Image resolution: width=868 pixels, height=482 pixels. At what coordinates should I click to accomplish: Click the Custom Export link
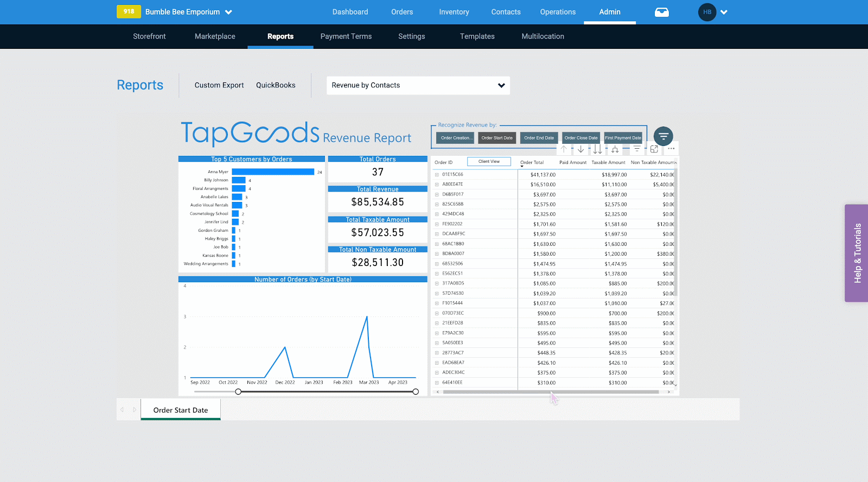219,85
